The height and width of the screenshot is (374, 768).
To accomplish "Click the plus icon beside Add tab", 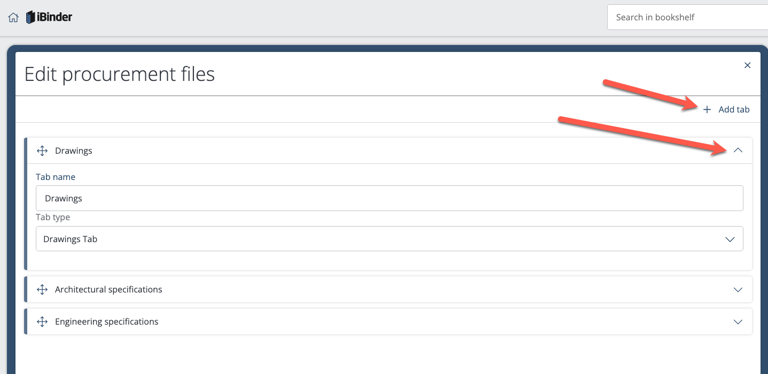I will 707,110.
